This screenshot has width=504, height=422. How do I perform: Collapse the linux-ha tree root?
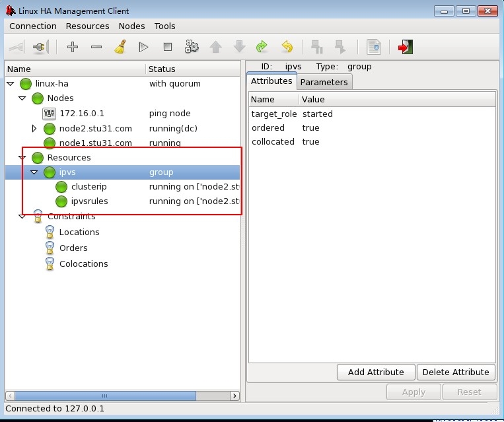pos(11,84)
